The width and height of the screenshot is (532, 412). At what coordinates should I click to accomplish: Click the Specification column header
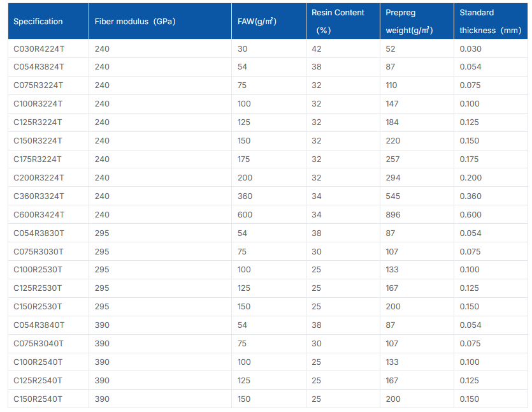38,22
